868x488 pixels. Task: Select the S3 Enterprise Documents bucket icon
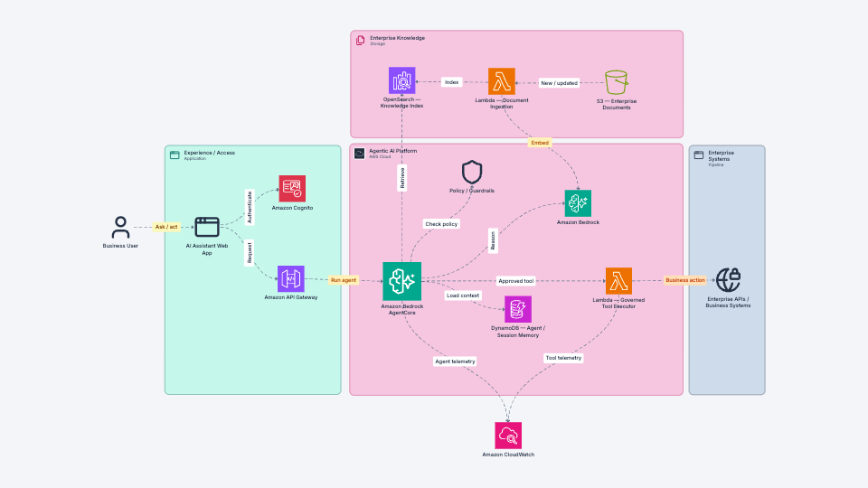(616, 82)
